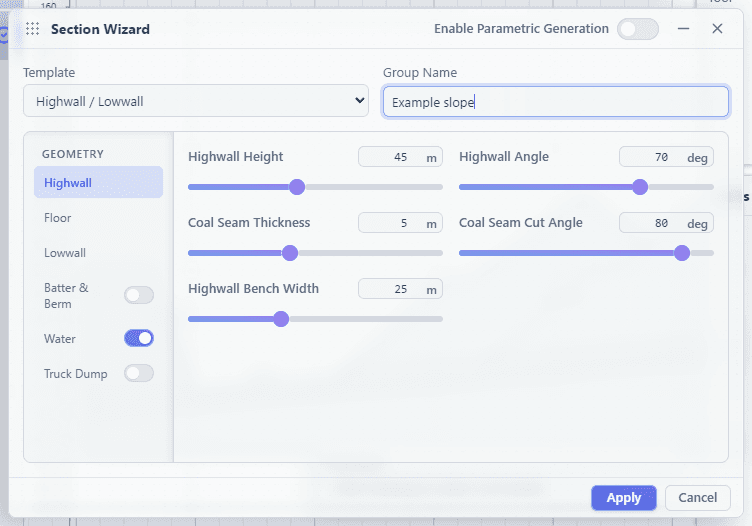
Task: Minimize the Section Wizard dialog
Action: tap(683, 29)
